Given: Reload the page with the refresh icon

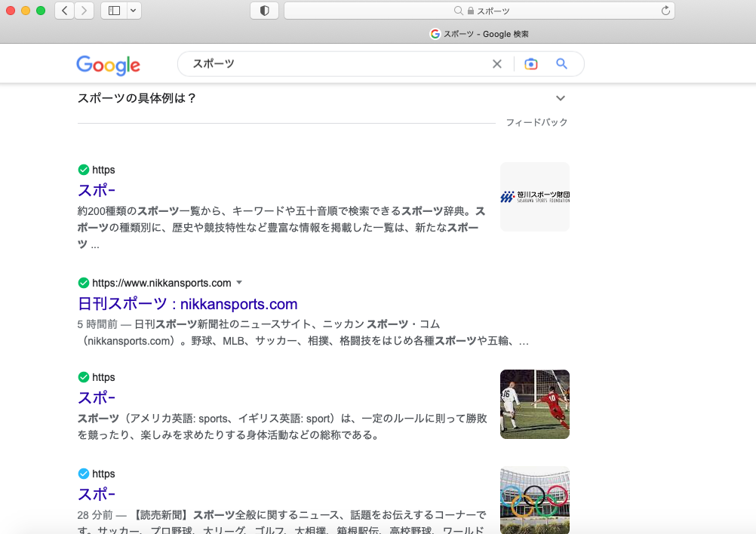Looking at the screenshot, I should [665, 11].
